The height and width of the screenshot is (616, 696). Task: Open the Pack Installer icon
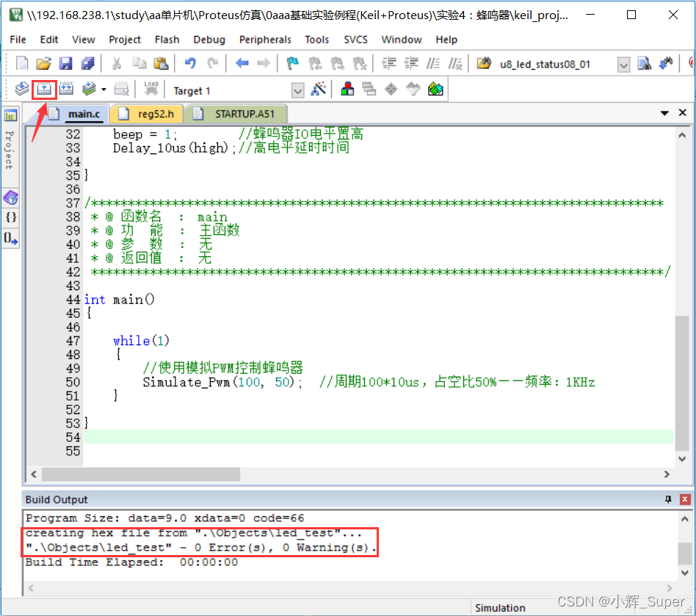click(435, 89)
